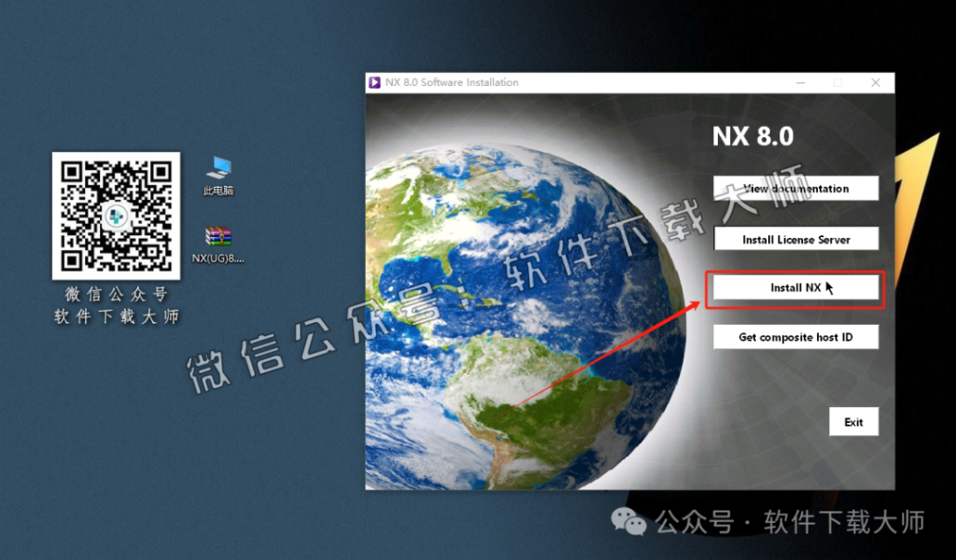Open 此电脑 from the desktop

click(x=218, y=173)
